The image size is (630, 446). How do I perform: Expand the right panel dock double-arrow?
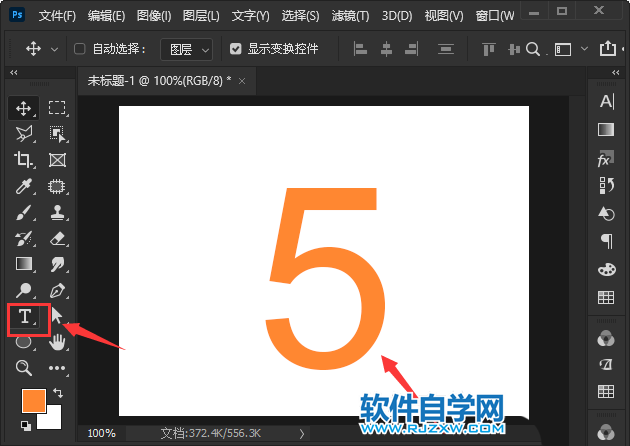616,72
